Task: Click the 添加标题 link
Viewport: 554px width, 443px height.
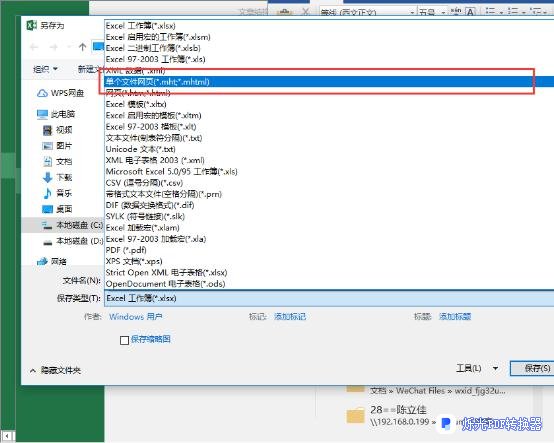Action: coord(455,317)
